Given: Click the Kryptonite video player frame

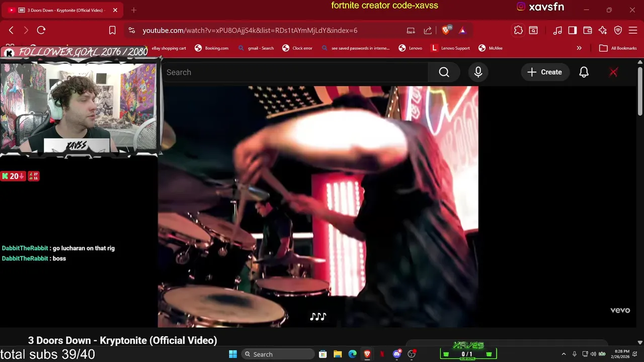Looking at the screenshot, I should [318, 207].
